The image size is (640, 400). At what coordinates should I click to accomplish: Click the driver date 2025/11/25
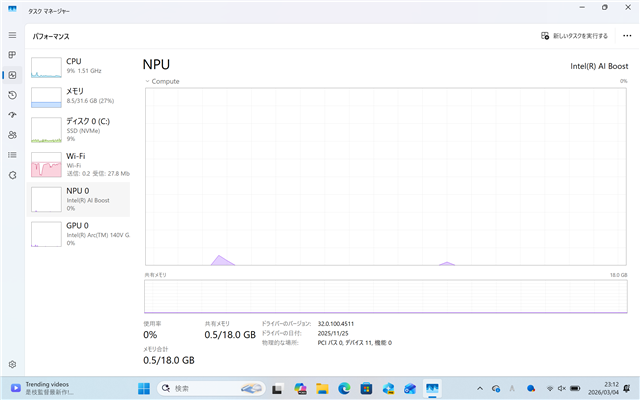333,333
